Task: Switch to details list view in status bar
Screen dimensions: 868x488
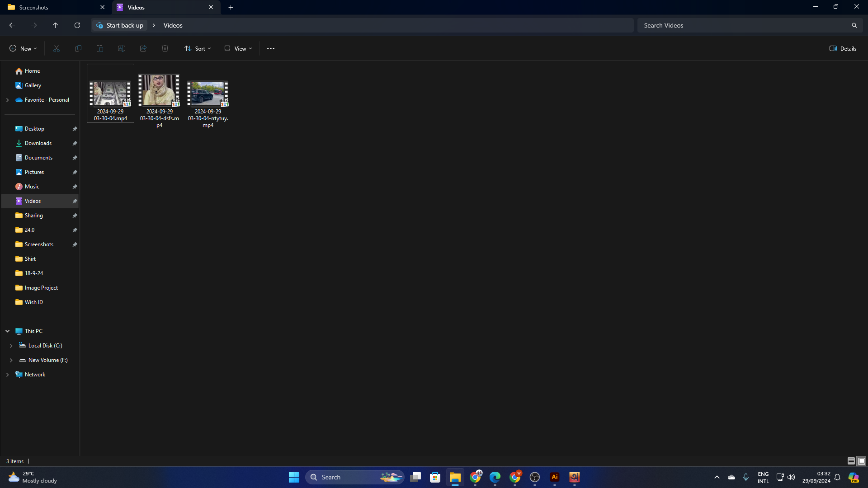Action: (851, 461)
